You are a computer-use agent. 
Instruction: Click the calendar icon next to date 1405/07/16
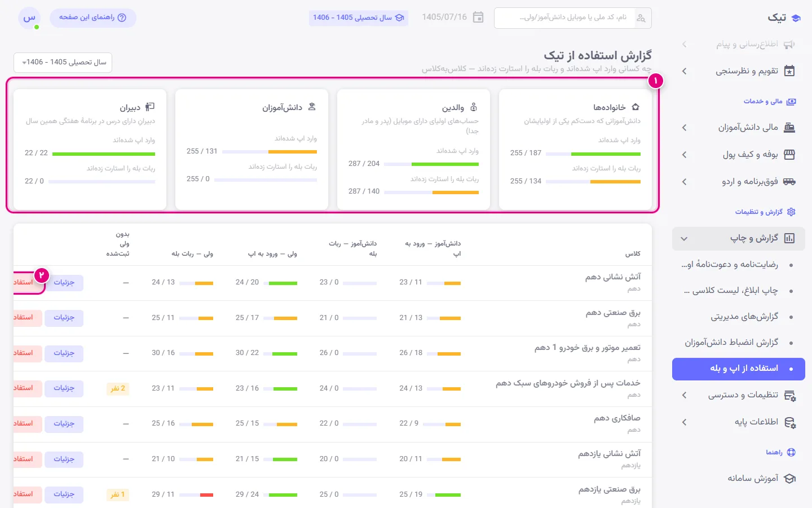pyautogui.click(x=478, y=17)
